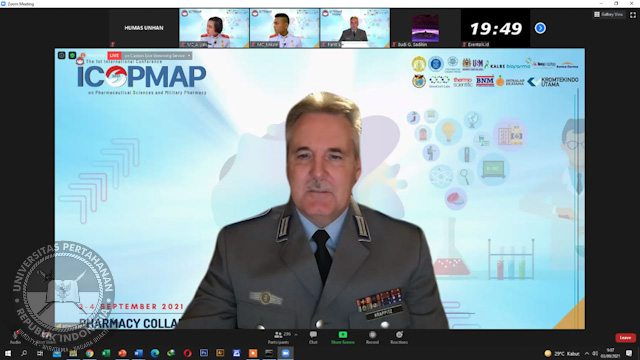
Task: Toggle Audio mute in Zoom toolbar
Action: tap(16, 338)
